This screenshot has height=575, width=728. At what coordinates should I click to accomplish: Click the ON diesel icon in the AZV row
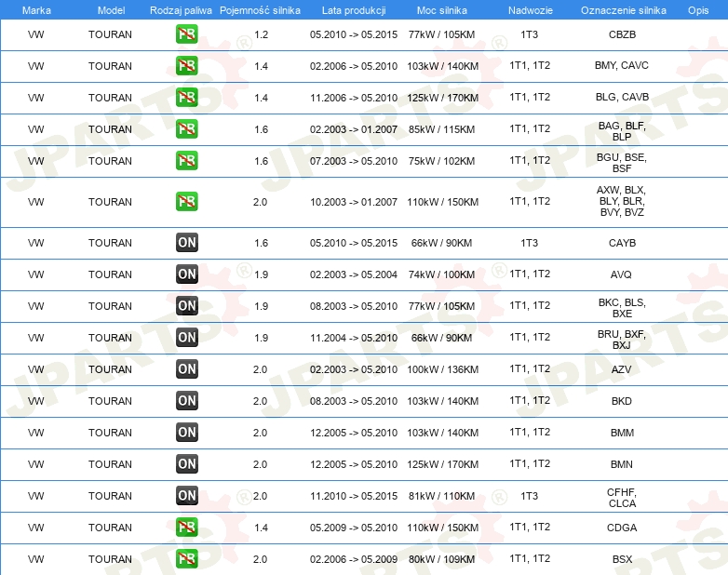(x=186, y=369)
